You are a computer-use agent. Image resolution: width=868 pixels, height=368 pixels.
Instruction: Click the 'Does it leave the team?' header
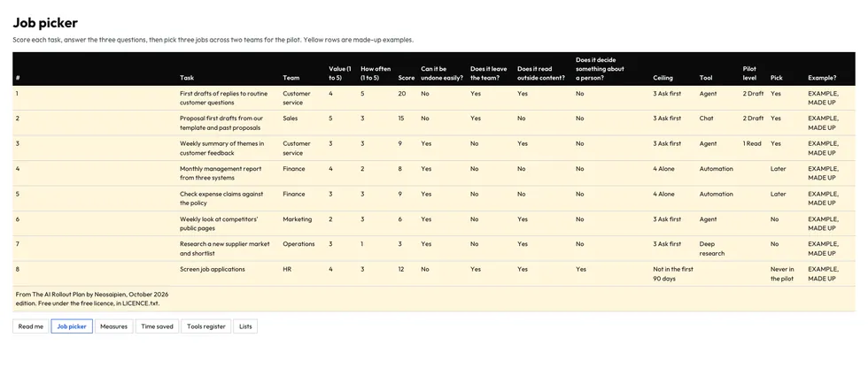[489, 73]
